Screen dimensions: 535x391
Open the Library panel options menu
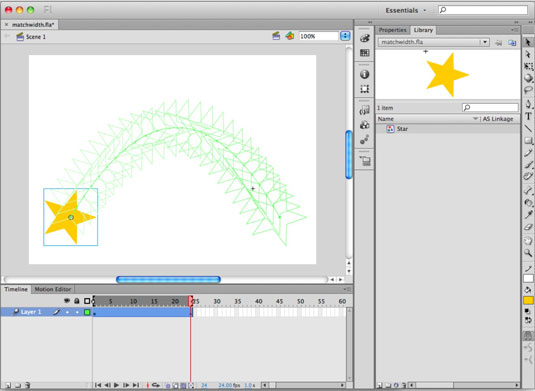(x=514, y=30)
